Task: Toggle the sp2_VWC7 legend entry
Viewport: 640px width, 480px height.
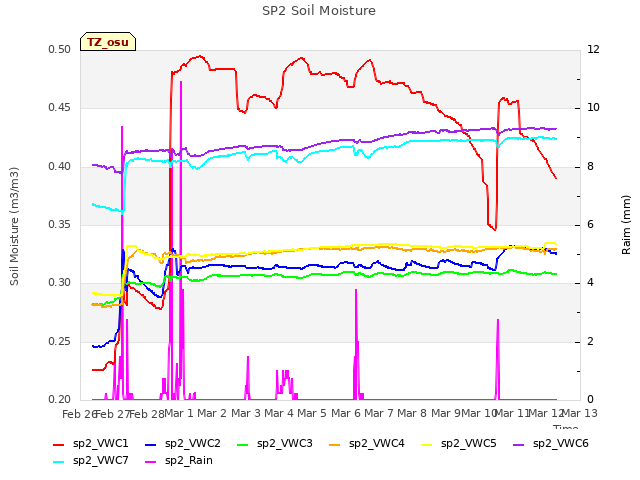Action: pyautogui.click(x=91, y=461)
